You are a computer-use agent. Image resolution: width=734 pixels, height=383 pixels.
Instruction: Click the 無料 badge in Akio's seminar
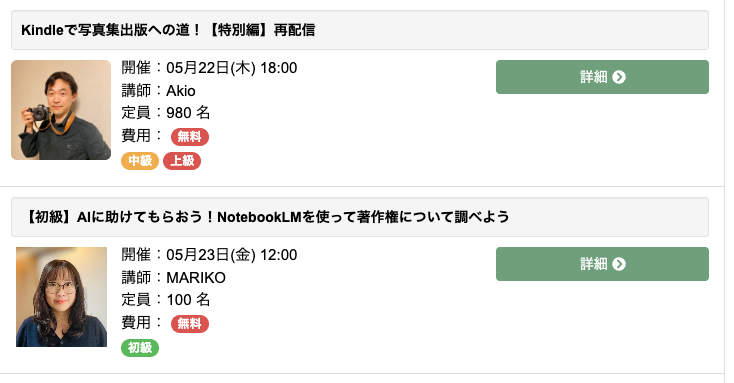(x=190, y=137)
